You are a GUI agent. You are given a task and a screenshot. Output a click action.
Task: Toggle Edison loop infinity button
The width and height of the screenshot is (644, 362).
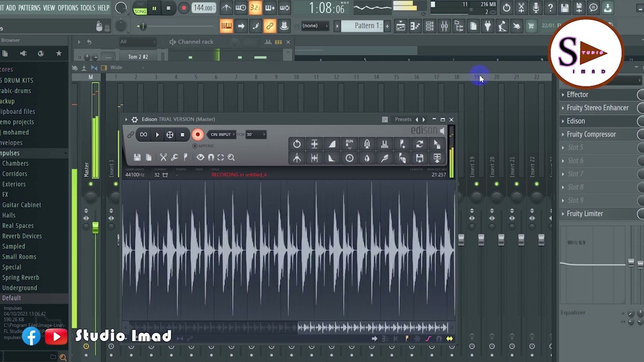coord(143,134)
